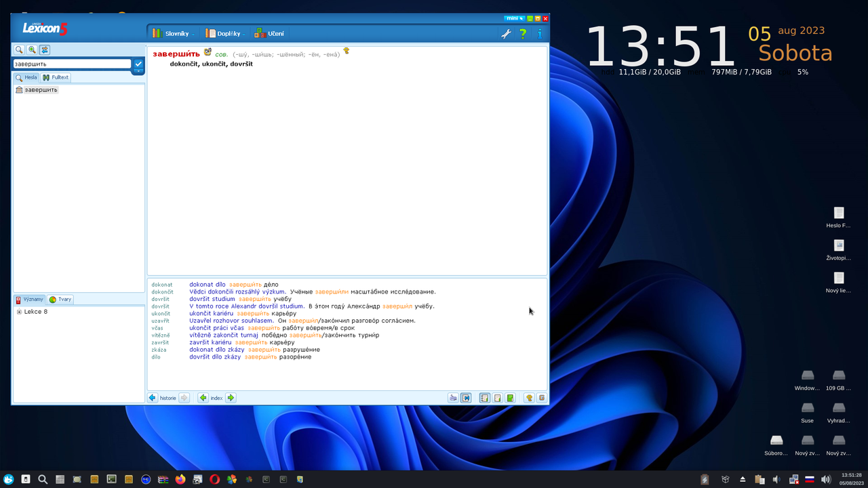
Task: Open the small dropdown below the checkmark button
Action: 138,71
